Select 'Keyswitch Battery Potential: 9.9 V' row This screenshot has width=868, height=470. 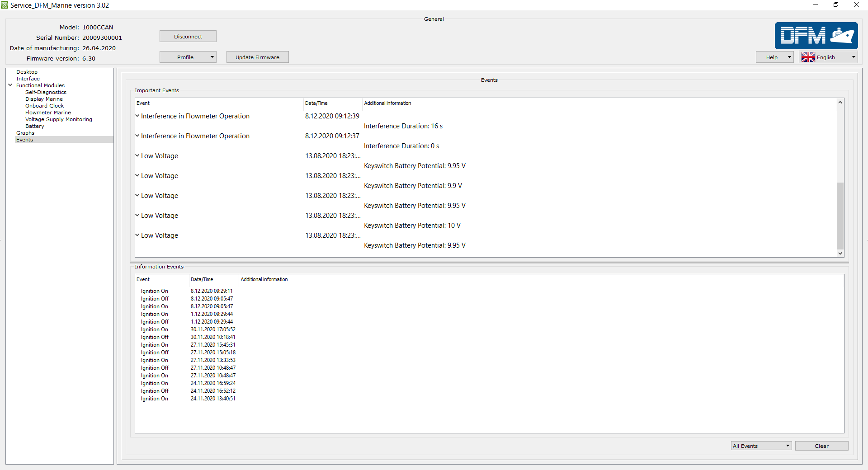(x=413, y=186)
